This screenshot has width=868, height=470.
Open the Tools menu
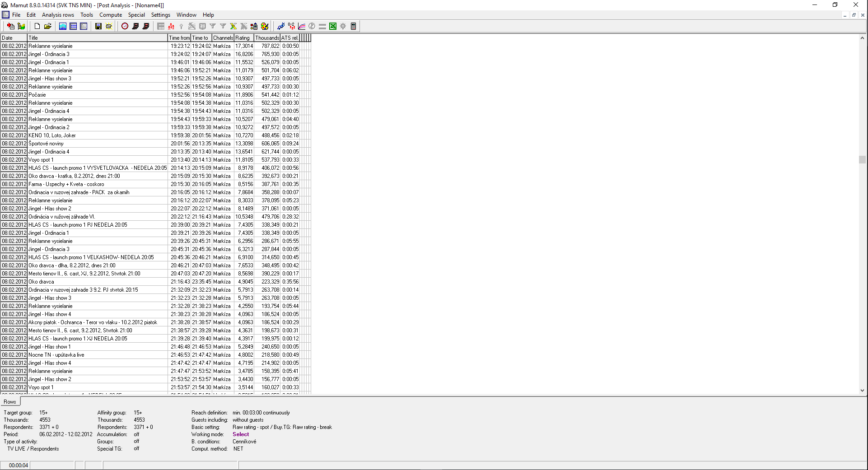[x=87, y=15]
